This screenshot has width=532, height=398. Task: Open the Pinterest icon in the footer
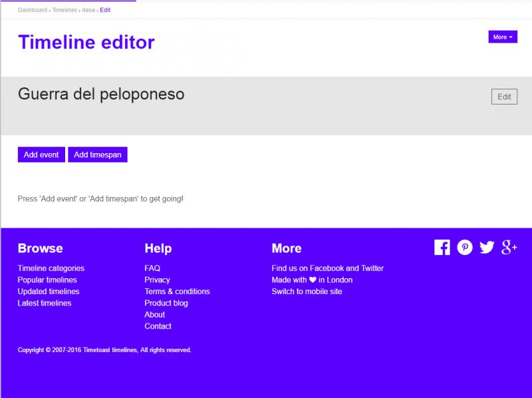[x=465, y=247]
